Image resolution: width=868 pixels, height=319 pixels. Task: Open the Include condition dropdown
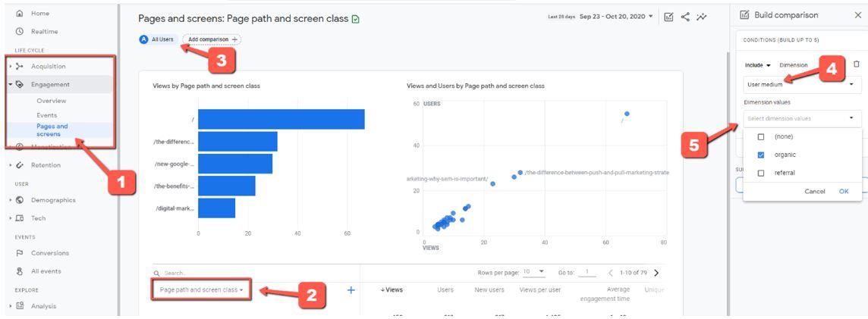758,65
